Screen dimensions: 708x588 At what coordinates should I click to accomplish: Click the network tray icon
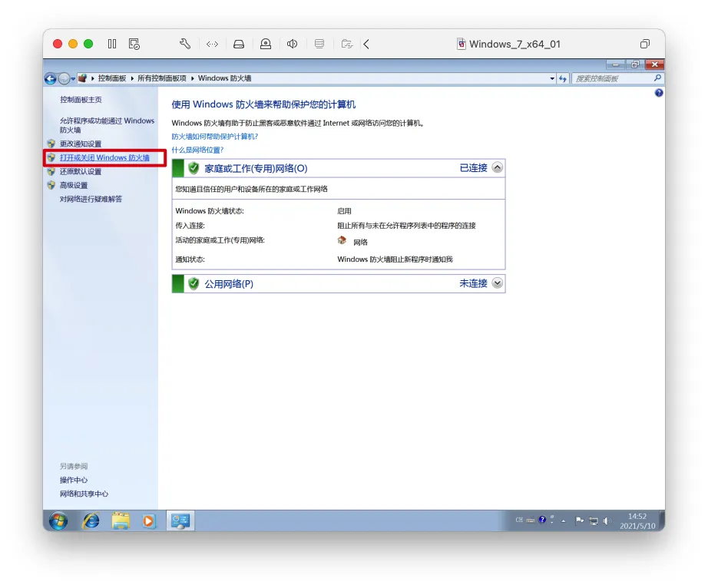(x=594, y=521)
